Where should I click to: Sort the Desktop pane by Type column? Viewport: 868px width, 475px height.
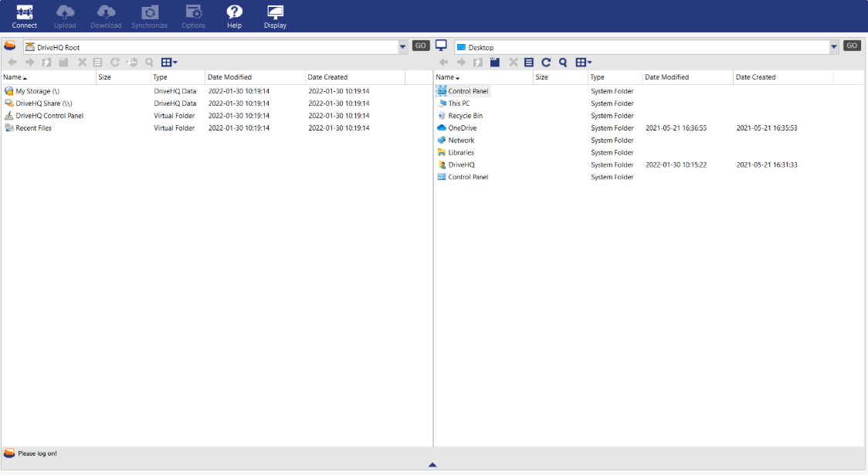tap(615, 77)
